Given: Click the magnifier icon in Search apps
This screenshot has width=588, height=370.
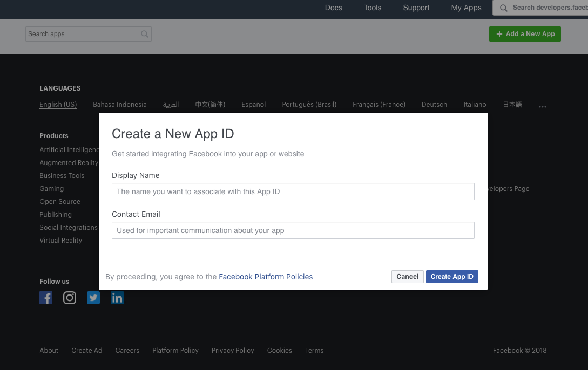Looking at the screenshot, I should (145, 34).
